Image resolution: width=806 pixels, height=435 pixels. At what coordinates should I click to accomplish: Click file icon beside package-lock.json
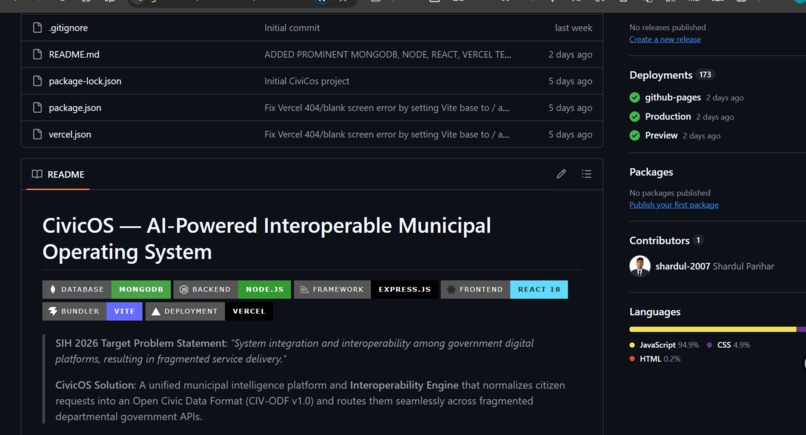tap(37, 81)
